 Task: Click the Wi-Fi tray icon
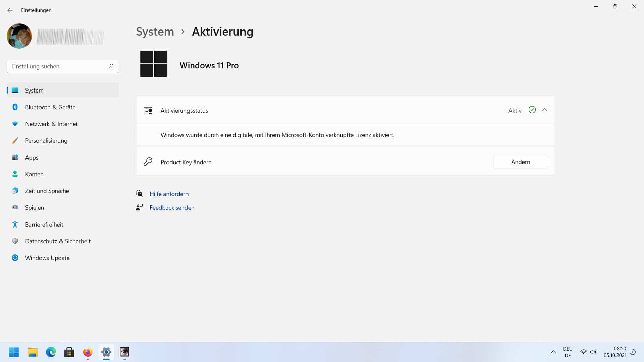point(584,352)
